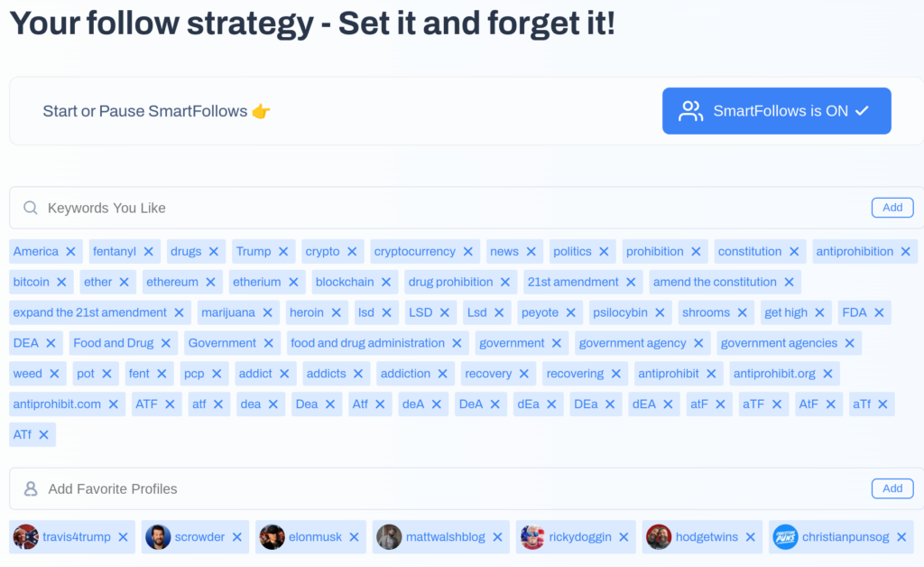Click the search icon beside Keywords You Like
The height and width of the screenshot is (567, 924).
tap(31, 208)
